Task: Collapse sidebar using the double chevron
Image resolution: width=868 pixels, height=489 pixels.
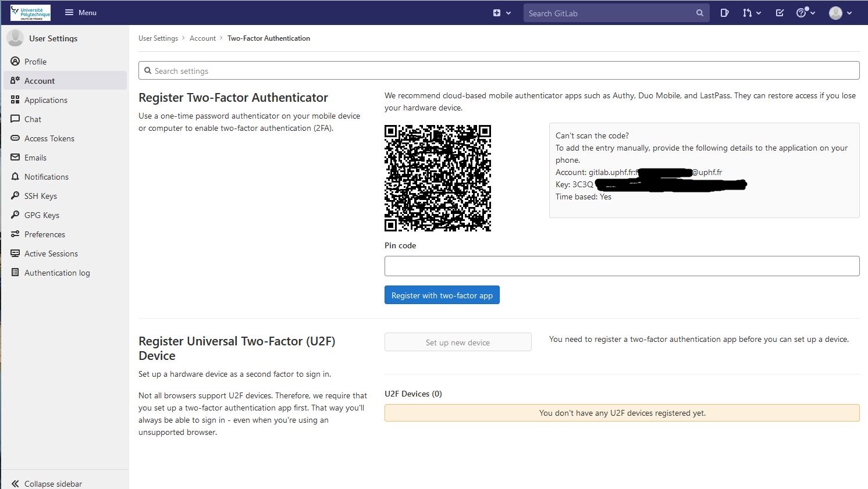Action: tap(15, 483)
